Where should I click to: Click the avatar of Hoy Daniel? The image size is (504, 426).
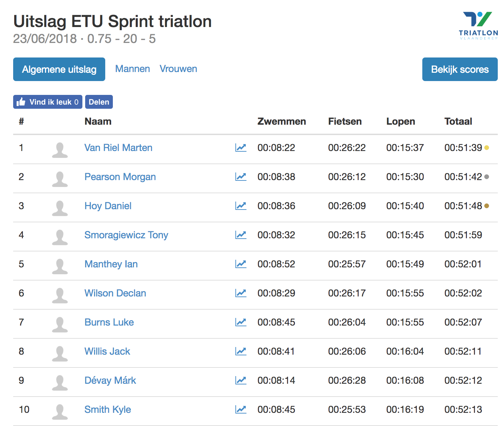click(x=60, y=208)
